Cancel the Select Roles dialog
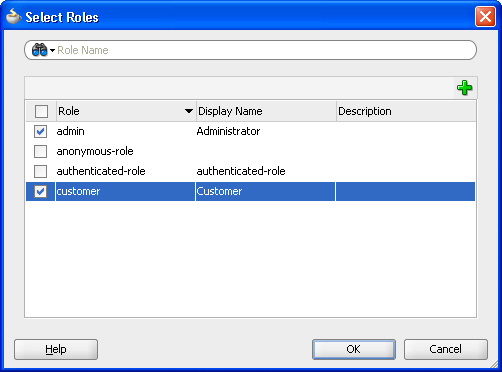The height and width of the screenshot is (372, 502). pos(446,349)
